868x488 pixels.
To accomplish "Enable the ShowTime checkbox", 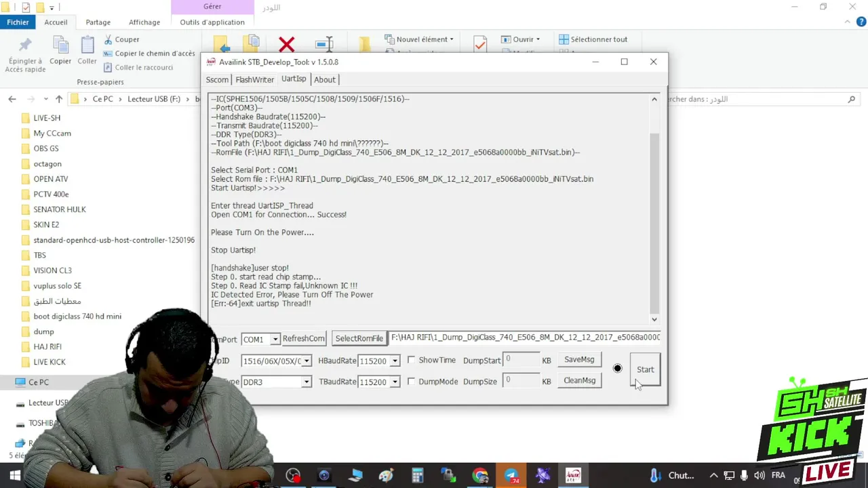I will pyautogui.click(x=411, y=360).
